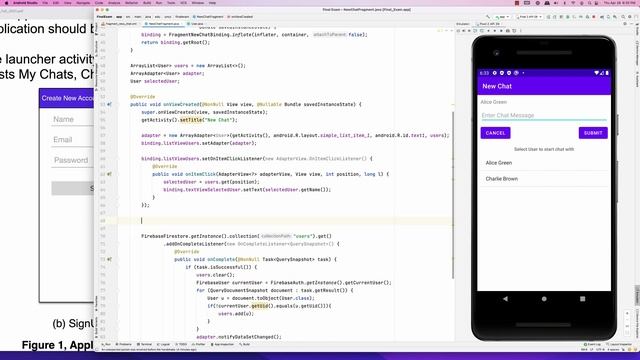Click emulator toolbar Overview square icon
The width and height of the screenshot is (640, 360).
[x=501, y=31]
